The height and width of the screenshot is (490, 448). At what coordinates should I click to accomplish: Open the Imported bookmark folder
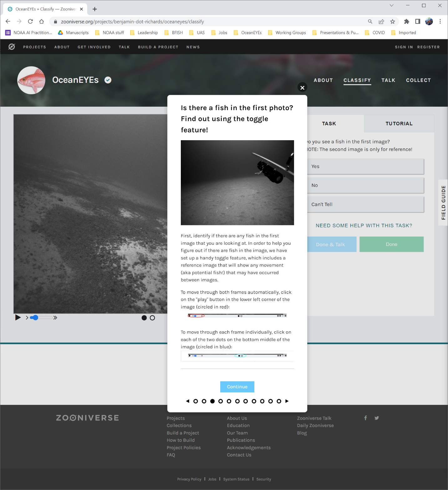pyautogui.click(x=404, y=33)
